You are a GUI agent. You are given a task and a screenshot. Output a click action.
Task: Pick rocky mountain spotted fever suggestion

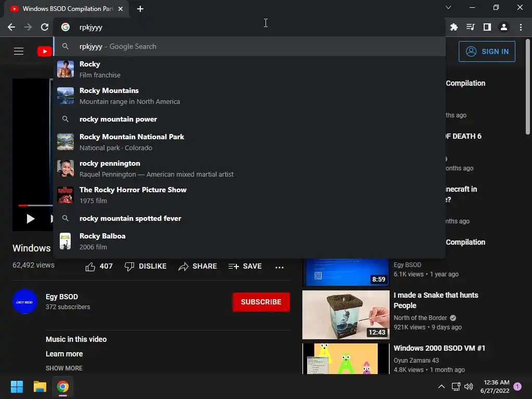point(249,218)
